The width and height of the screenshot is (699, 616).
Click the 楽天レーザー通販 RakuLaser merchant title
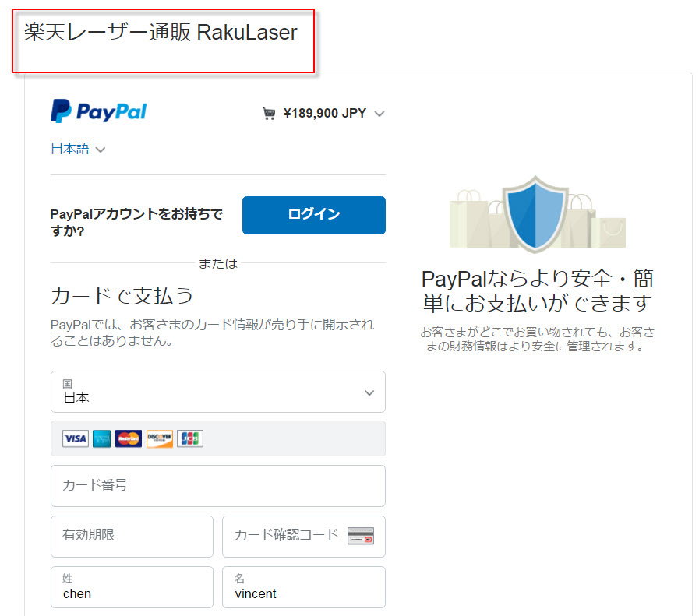(161, 33)
